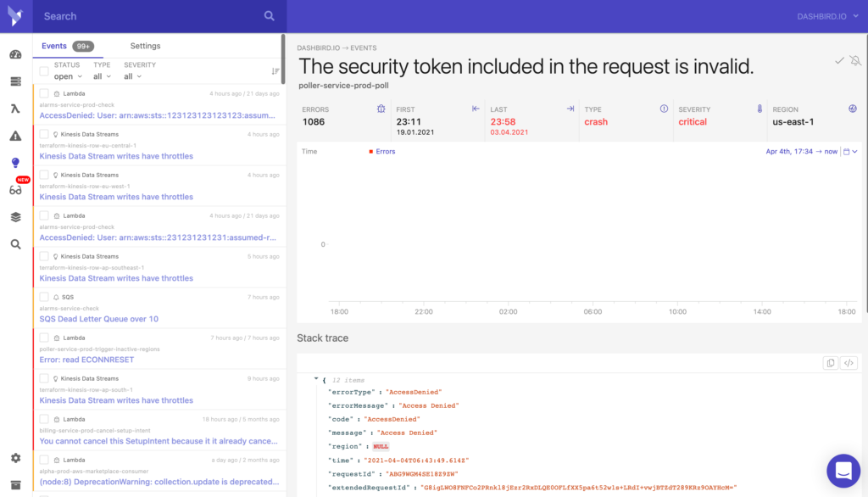Click the layers stack icon in sidebar

tap(15, 216)
